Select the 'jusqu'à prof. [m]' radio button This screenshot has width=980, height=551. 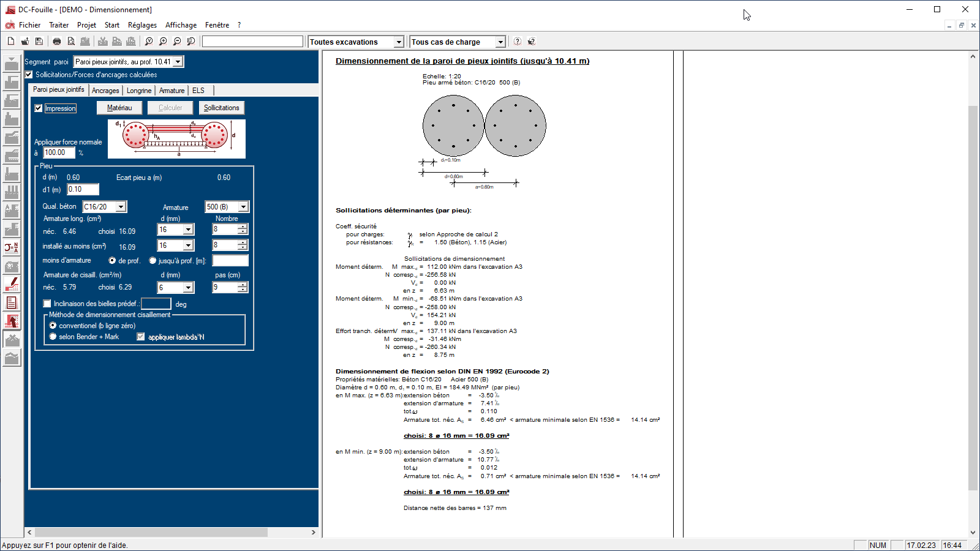[x=153, y=261]
